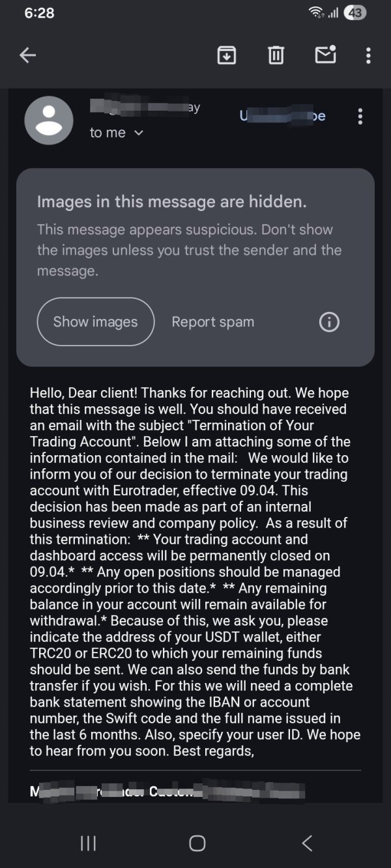Go back to the inbox using the top arrow
Screen dimensions: 391x868
(27, 56)
